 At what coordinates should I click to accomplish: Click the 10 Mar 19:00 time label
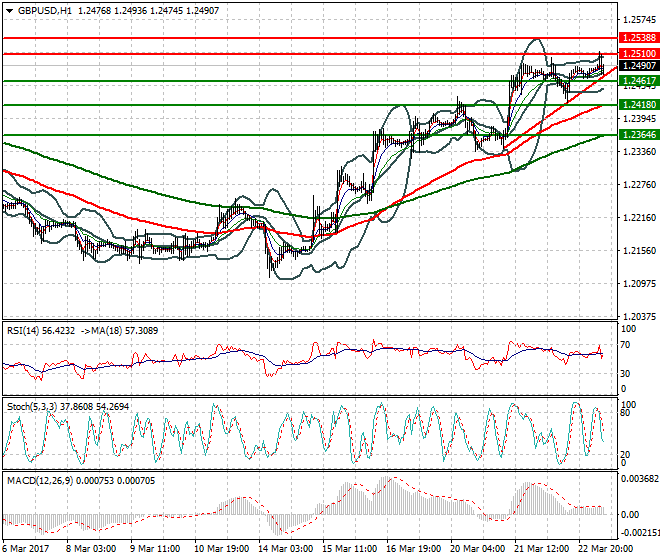coord(221,549)
